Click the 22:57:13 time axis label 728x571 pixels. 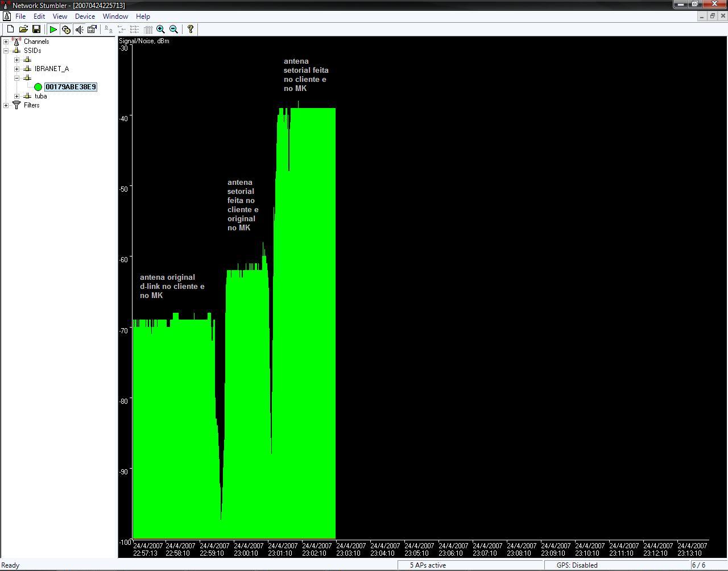(x=148, y=549)
